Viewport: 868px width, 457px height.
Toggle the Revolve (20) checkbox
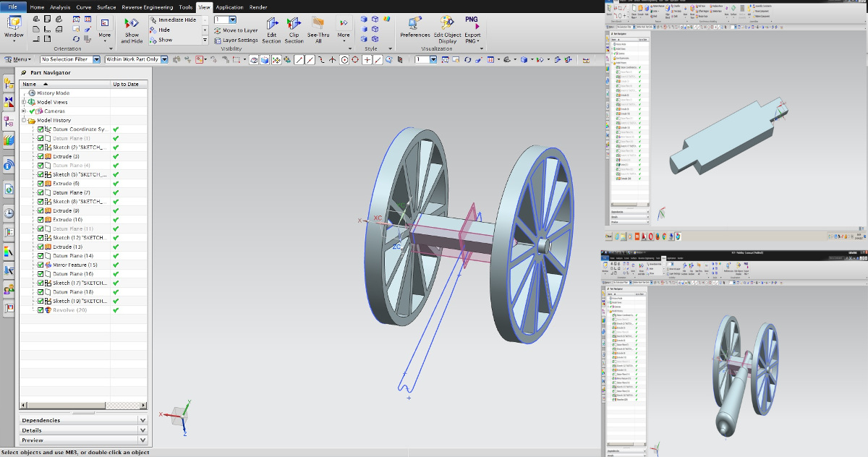click(41, 310)
